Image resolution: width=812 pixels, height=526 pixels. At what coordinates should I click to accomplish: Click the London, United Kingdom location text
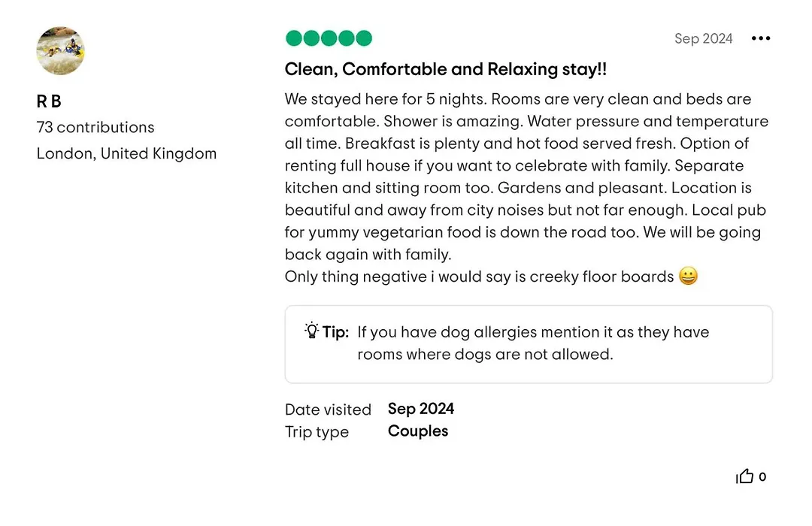click(x=126, y=154)
